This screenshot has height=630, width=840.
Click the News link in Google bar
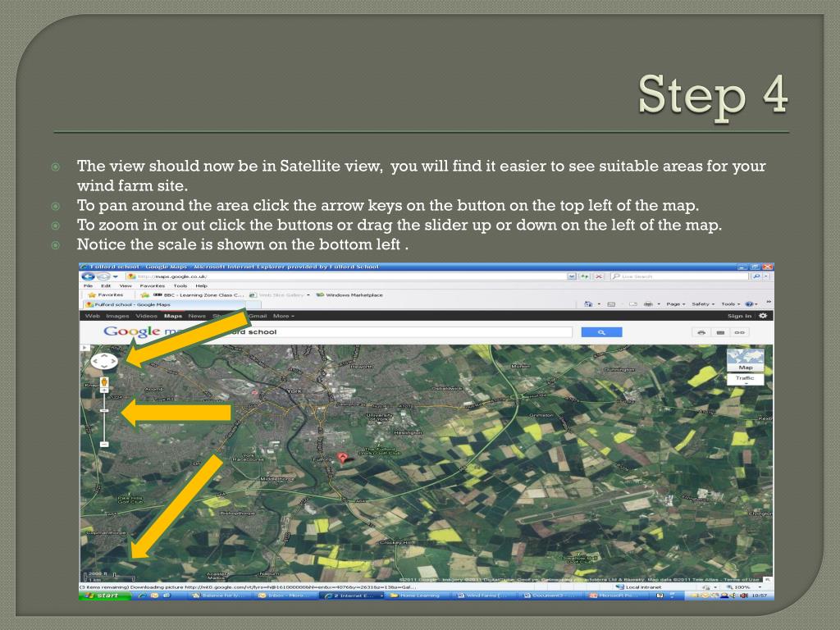(197, 316)
